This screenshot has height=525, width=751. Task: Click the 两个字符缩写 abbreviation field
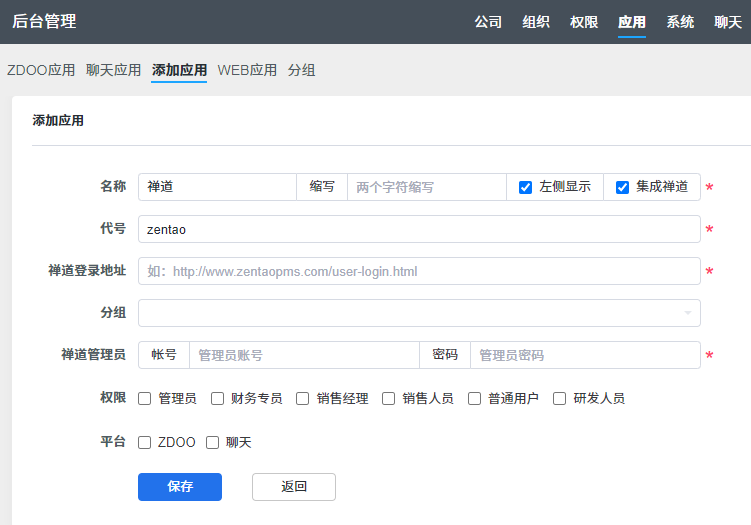click(x=426, y=187)
